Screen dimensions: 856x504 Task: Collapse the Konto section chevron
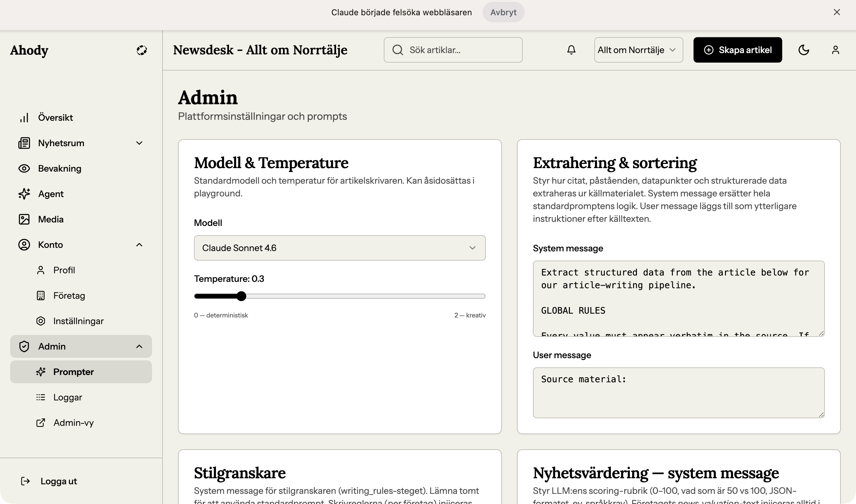click(x=139, y=245)
